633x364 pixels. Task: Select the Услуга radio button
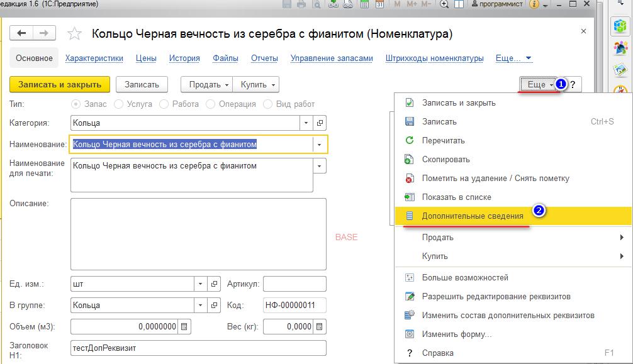click(118, 104)
